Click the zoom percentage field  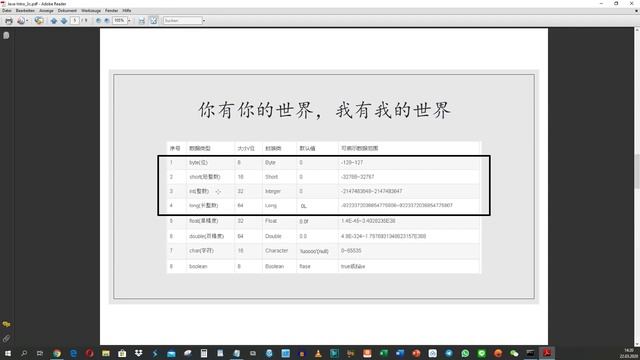pyautogui.click(x=120, y=20)
